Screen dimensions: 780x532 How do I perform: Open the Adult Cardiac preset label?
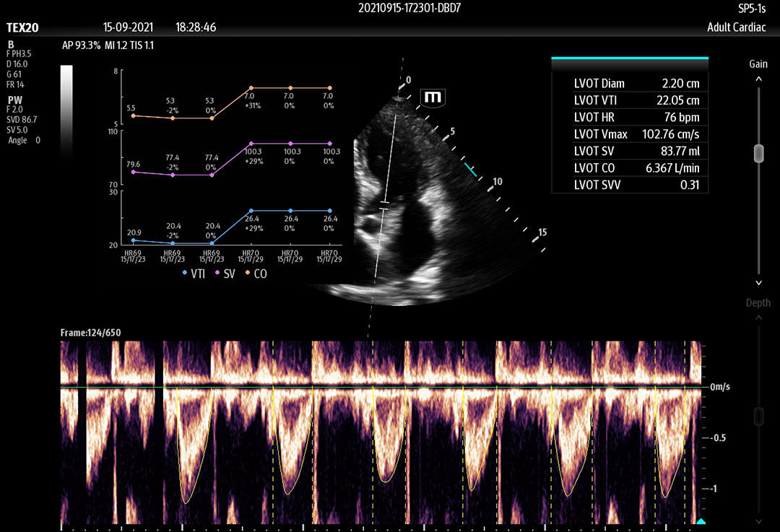(735, 27)
